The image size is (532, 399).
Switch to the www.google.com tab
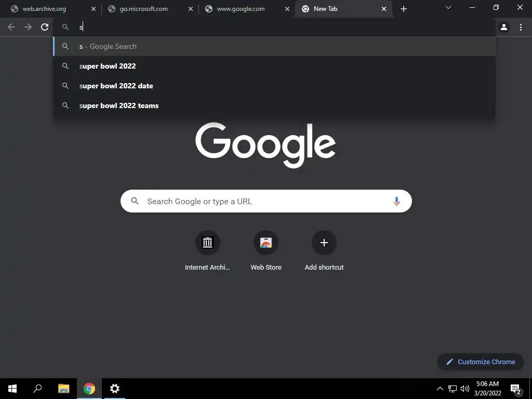247,9
